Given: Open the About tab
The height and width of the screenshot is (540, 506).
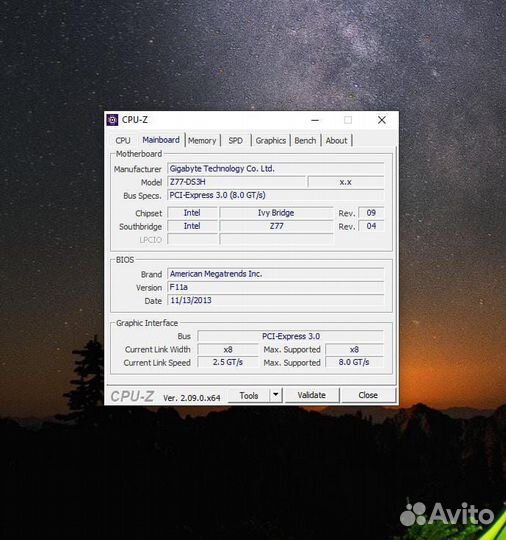Looking at the screenshot, I should coord(337,141).
